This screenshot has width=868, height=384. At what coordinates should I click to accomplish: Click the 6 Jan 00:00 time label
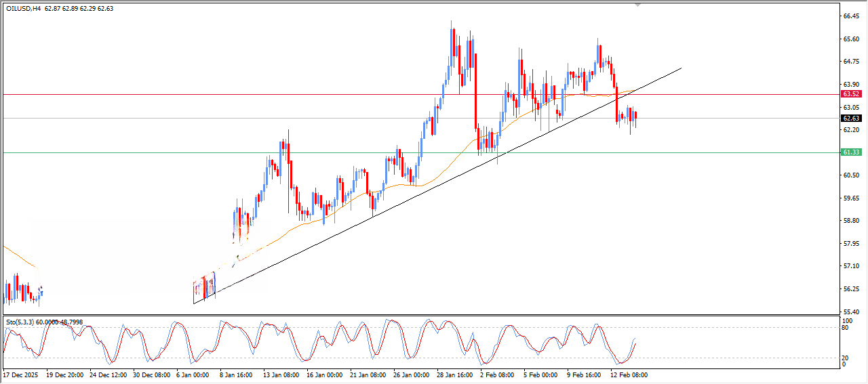point(193,375)
